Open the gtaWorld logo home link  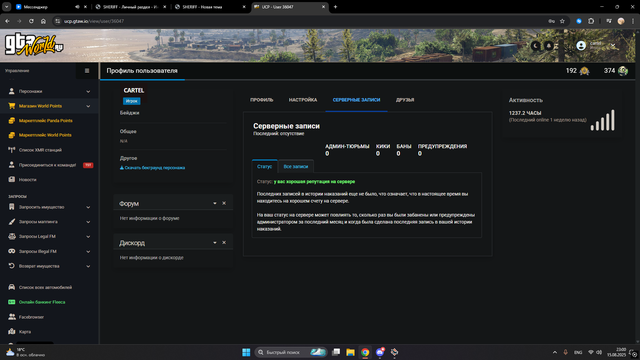pyautogui.click(x=33, y=44)
